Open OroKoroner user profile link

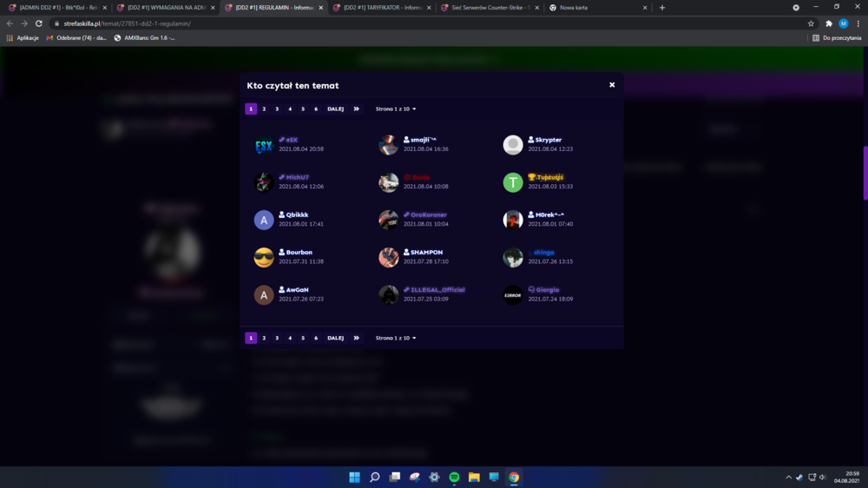[x=429, y=215]
